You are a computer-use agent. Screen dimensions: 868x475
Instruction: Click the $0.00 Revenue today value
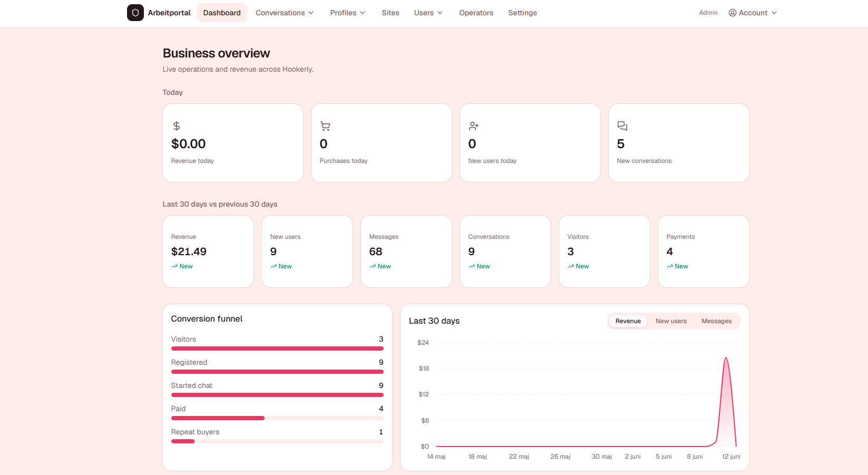point(189,144)
